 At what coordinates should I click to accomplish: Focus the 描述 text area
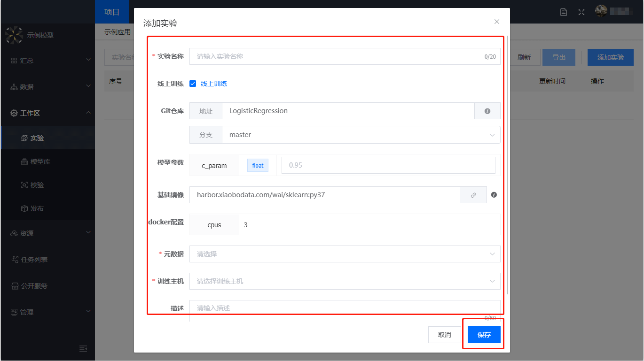345,310
